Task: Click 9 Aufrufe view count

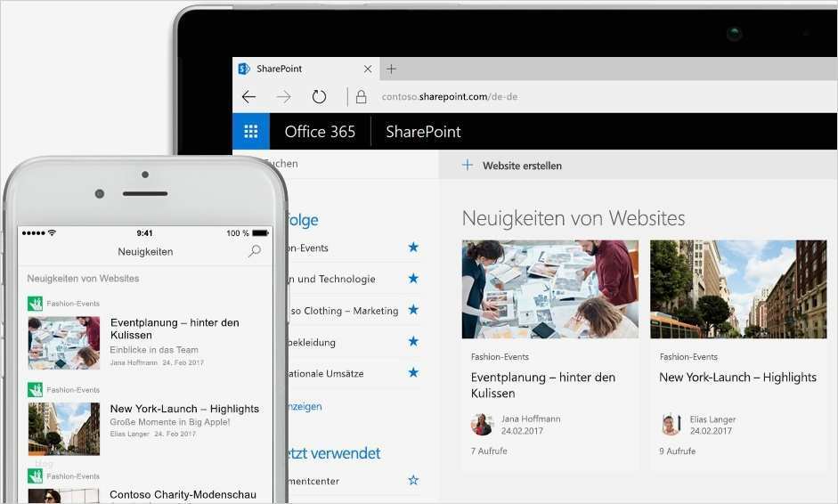Action: tap(678, 451)
